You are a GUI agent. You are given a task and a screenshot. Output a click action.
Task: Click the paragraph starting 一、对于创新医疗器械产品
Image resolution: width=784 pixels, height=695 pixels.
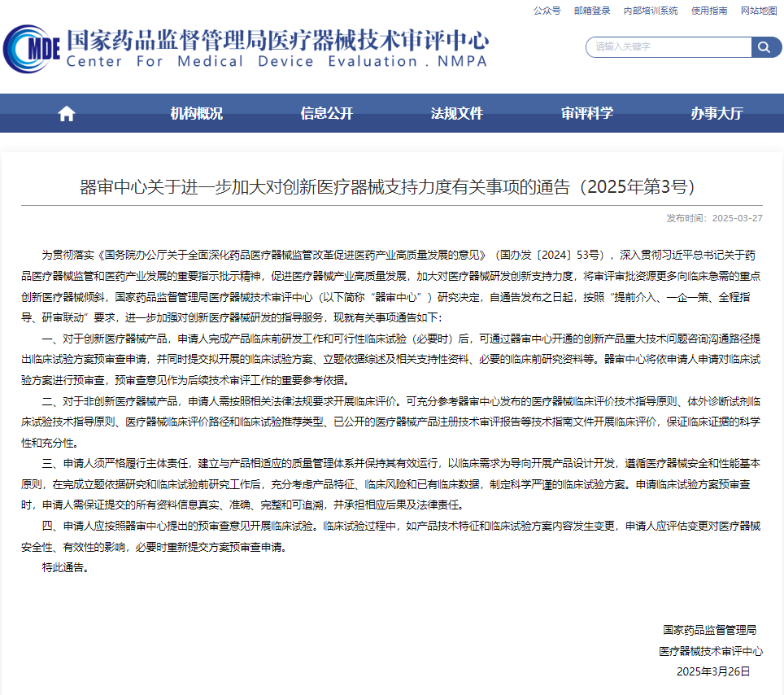coord(391,359)
